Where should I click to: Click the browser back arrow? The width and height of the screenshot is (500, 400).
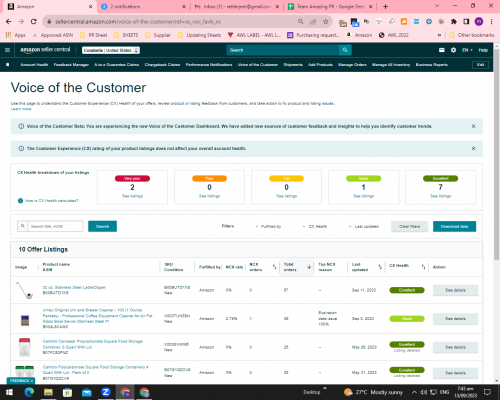(x=9, y=22)
